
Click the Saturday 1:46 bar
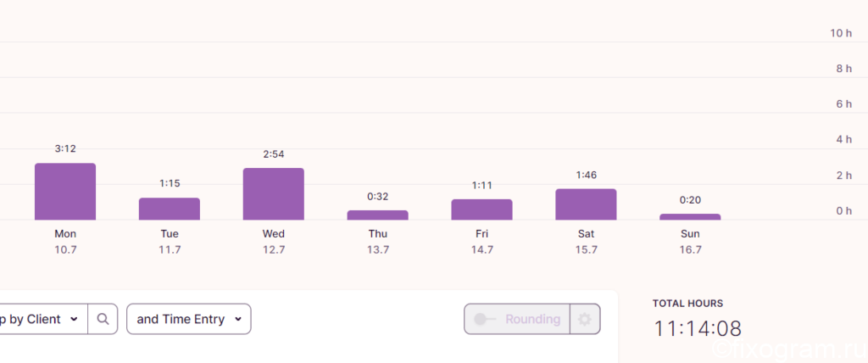pos(586,204)
